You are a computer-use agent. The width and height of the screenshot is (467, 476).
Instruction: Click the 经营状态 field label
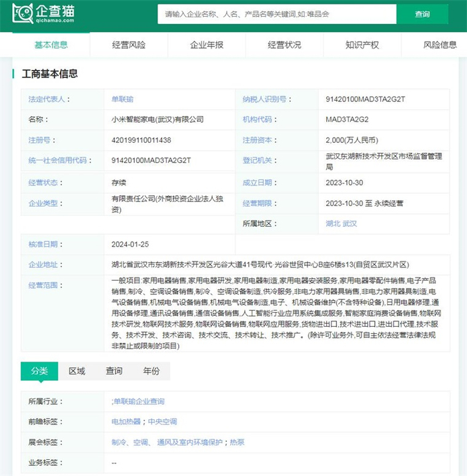[43, 183]
